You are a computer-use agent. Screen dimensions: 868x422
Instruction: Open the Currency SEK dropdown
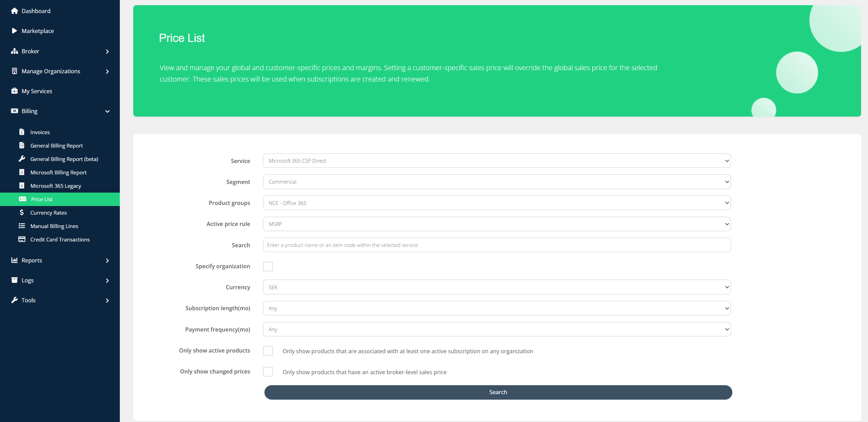tap(496, 287)
